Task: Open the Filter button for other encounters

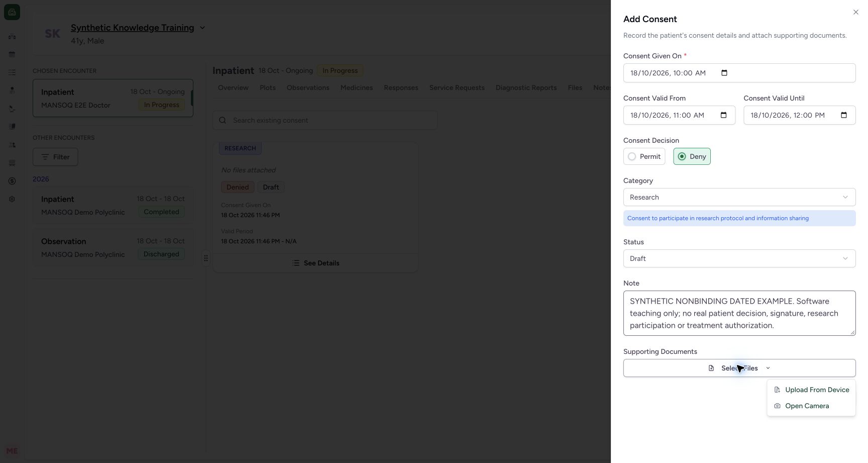Action: [x=55, y=157]
